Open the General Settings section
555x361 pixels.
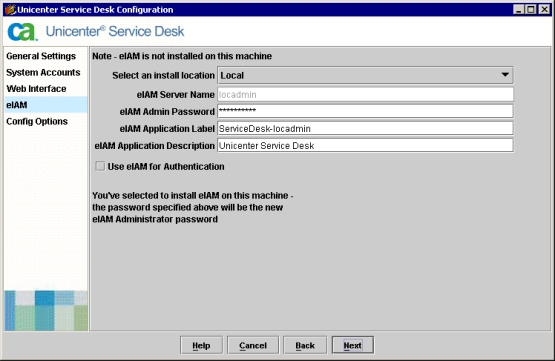41,56
